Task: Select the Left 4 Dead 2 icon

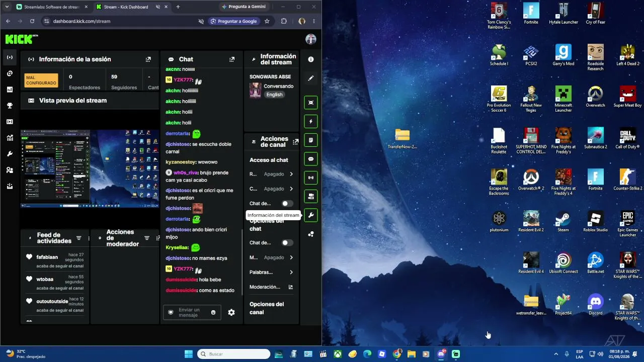Action: pyautogui.click(x=627, y=55)
